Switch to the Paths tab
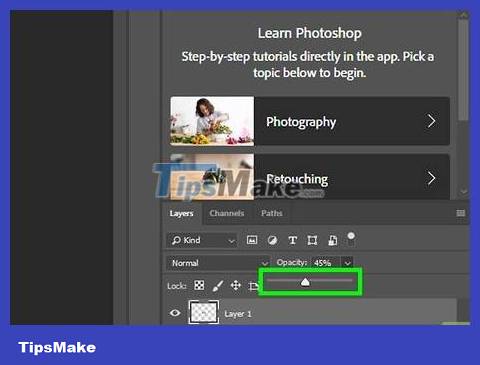 coord(272,213)
